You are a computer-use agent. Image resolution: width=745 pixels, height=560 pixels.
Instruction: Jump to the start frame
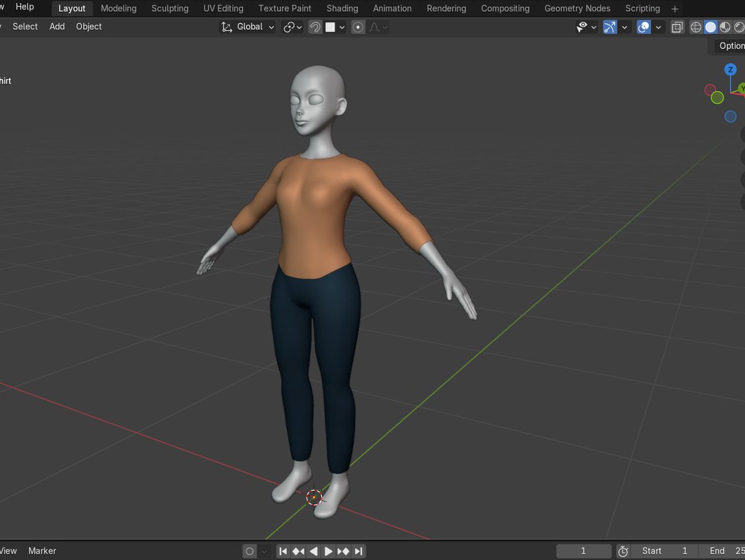[x=283, y=551]
